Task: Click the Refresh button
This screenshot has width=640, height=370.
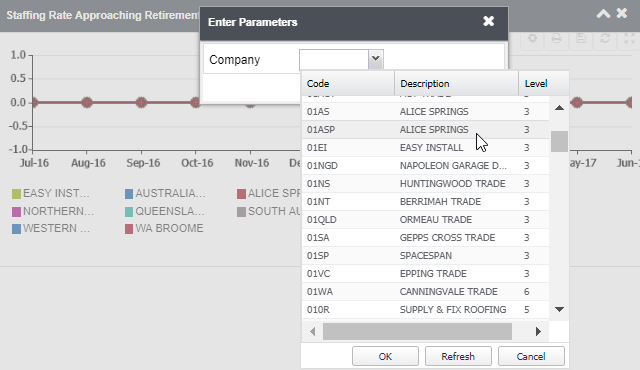Action: pyautogui.click(x=458, y=356)
